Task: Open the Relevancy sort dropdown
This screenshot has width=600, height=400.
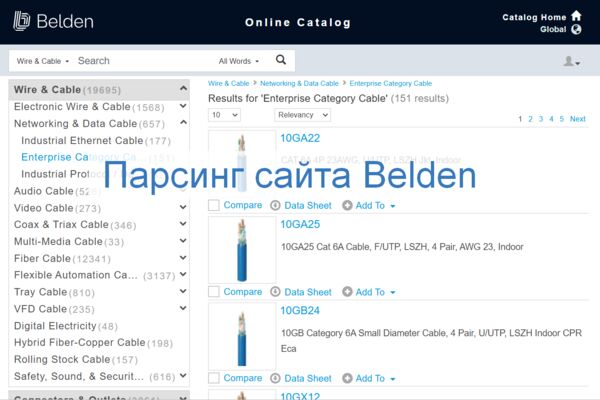Action: pyautogui.click(x=302, y=115)
